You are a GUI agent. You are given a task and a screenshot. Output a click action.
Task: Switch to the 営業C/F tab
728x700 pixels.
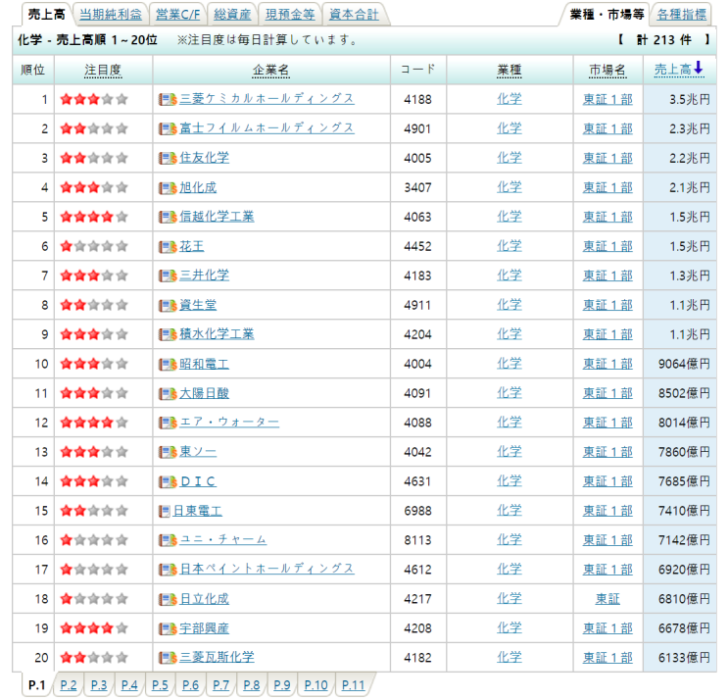click(177, 15)
